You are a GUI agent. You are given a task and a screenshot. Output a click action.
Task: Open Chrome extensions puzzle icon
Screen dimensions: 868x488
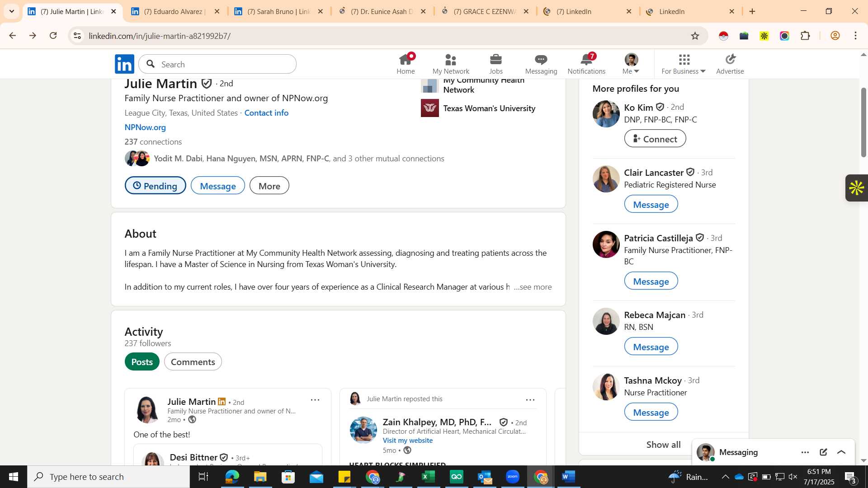click(805, 36)
